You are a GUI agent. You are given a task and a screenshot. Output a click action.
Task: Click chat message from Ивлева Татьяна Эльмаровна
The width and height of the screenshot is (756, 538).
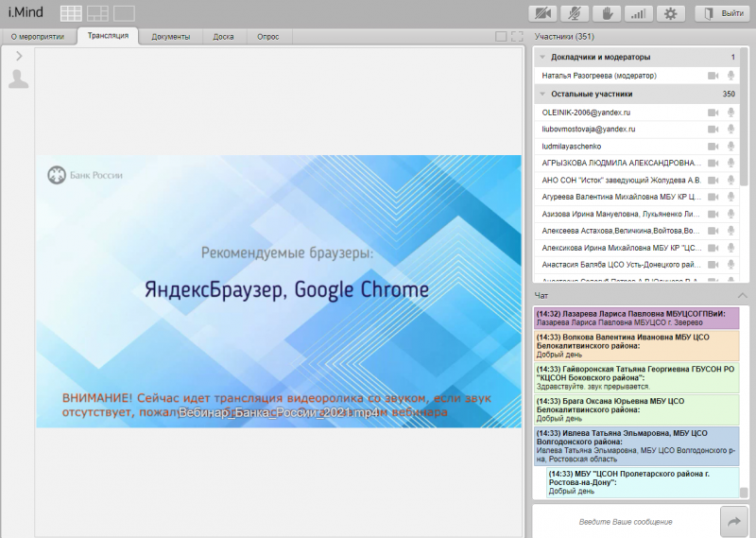click(636, 446)
